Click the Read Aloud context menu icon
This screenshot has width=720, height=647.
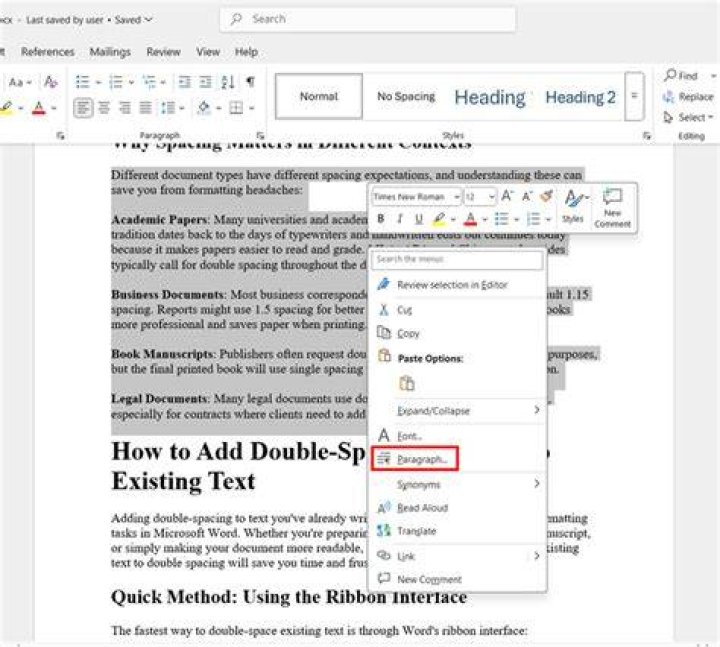(383, 507)
